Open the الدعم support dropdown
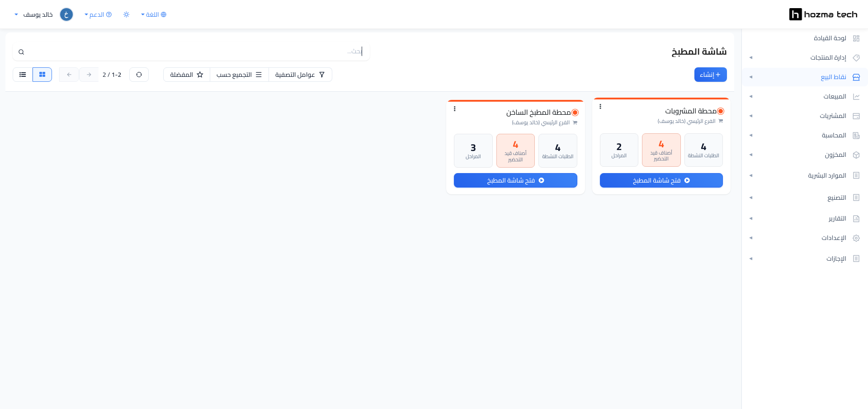This screenshot has height=409, width=868. pos(98,14)
